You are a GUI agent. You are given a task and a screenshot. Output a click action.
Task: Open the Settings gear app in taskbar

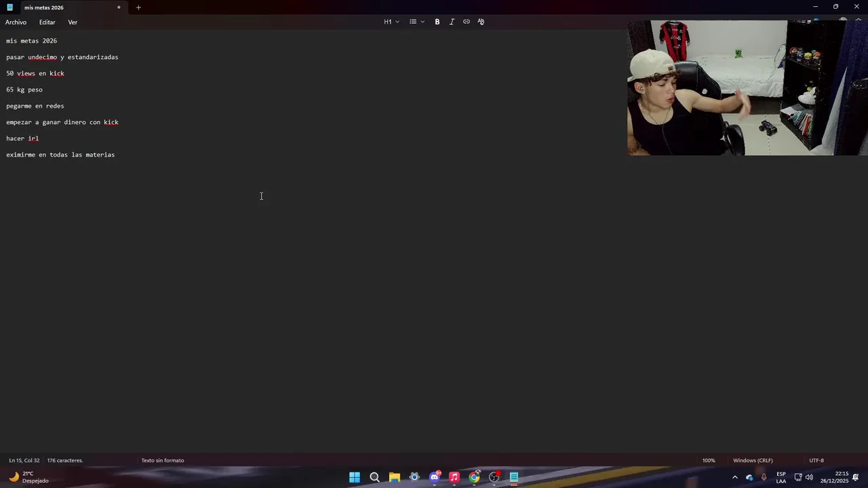414,477
